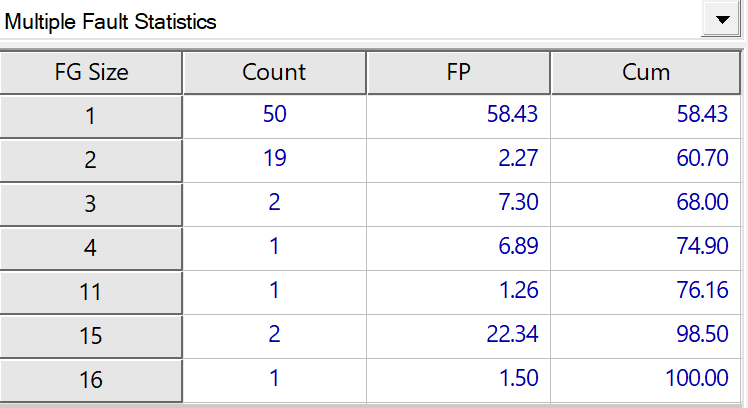The image size is (748, 408).
Task: Click the Cum cell showing 74.90
Action: pos(698,247)
